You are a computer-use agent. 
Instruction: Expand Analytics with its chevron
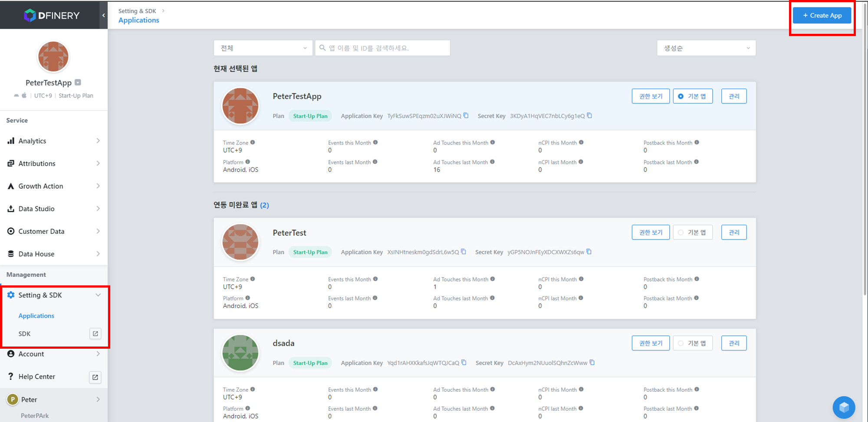pyautogui.click(x=98, y=141)
